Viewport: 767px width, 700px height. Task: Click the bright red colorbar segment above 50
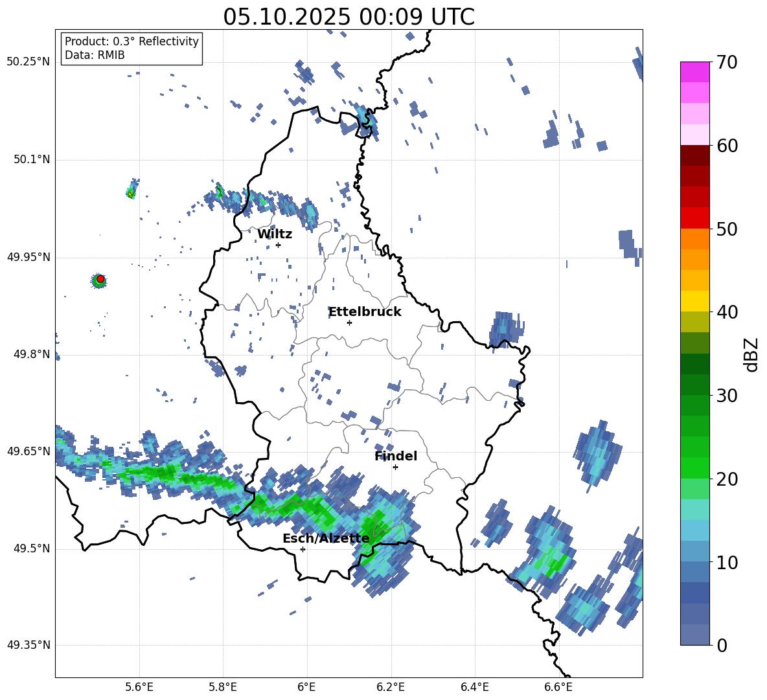[694, 218]
